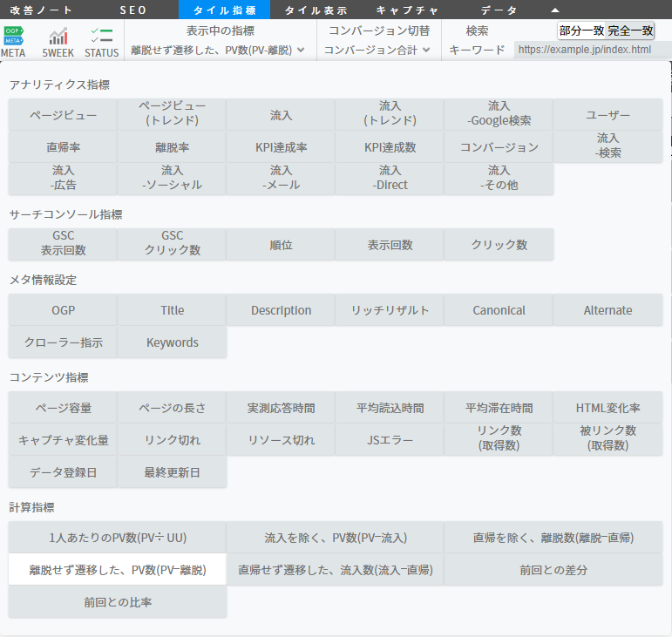Select the リッチリザルト setting
The image size is (672, 637).
(x=390, y=309)
